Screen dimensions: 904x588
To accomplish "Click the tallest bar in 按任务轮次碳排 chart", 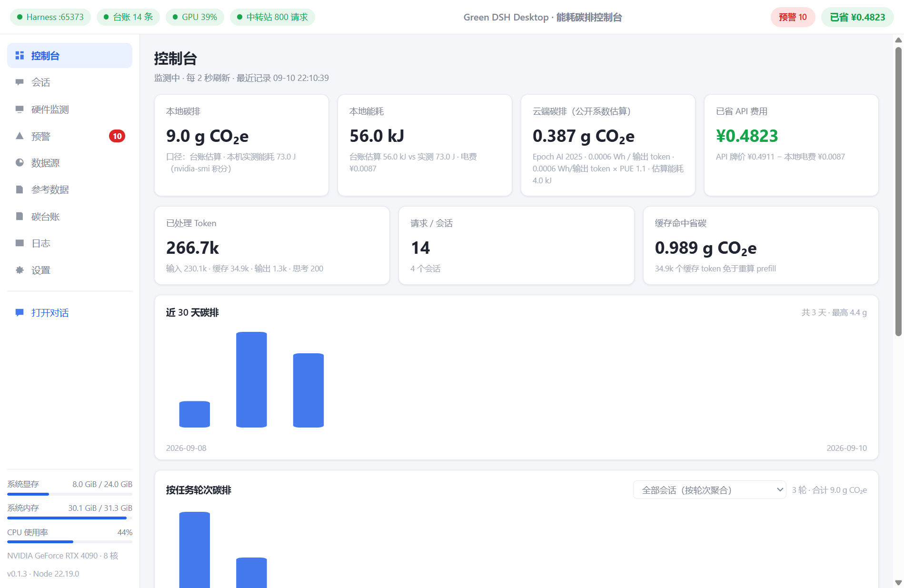I will tap(194, 550).
